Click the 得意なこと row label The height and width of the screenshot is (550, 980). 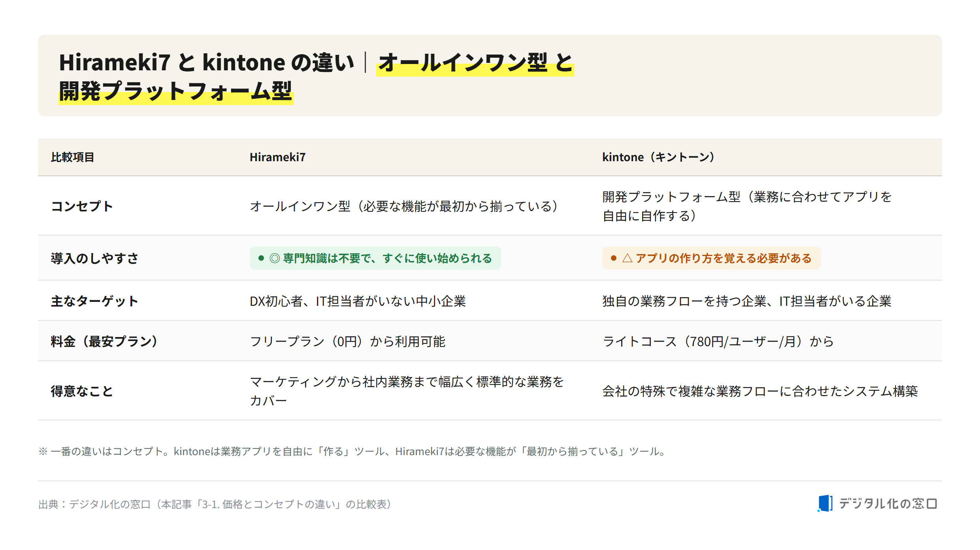[82, 391]
